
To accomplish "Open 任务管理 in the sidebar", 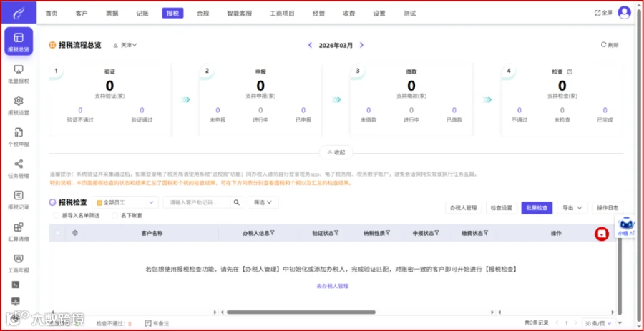I will [x=19, y=169].
